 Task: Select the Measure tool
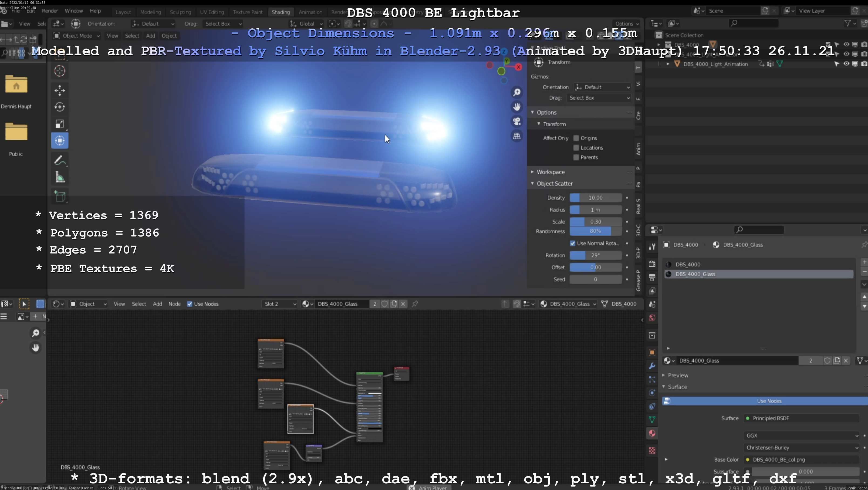coord(60,177)
